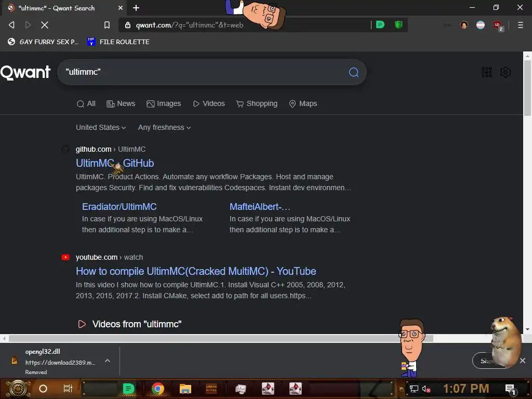This screenshot has width=532, height=399.
Task: Stop loading the current page
Action: (x=45, y=25)
